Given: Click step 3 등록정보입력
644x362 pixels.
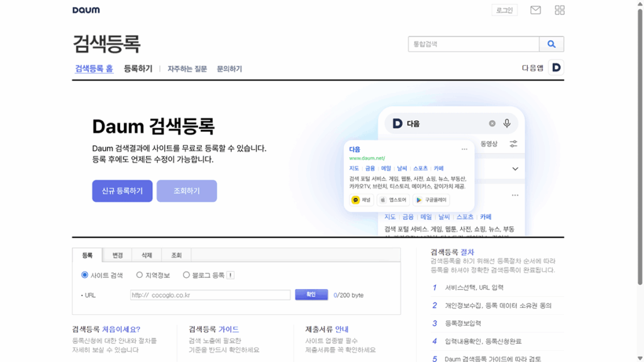Looking at the screenshot, I should [x=463, y=323].
